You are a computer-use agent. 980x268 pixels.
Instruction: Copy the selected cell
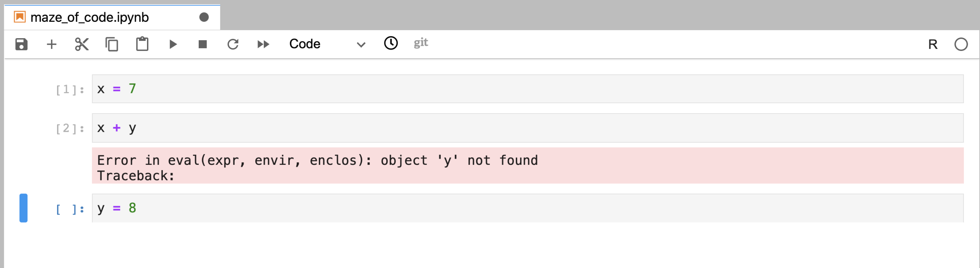point(112,44)
